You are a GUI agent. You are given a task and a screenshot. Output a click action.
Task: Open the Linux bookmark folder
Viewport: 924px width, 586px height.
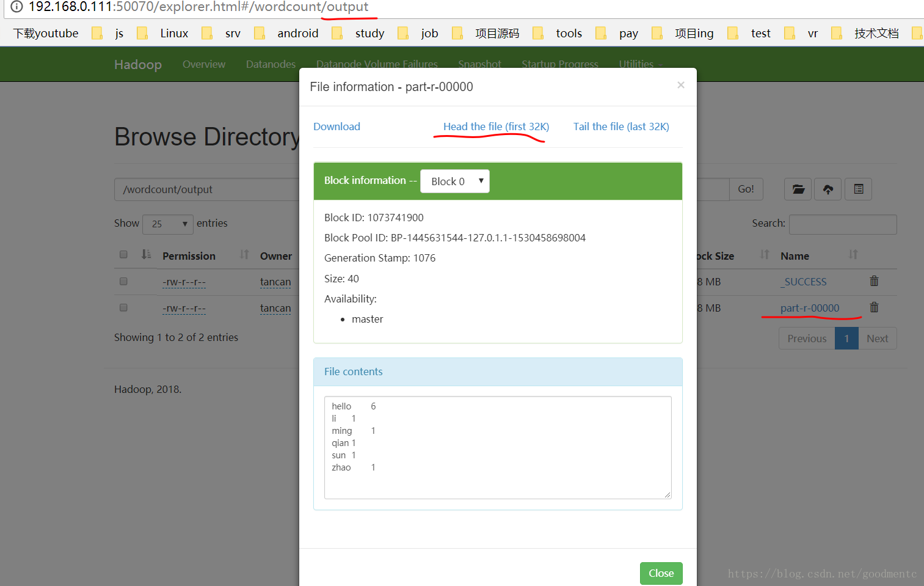[162, 33]
